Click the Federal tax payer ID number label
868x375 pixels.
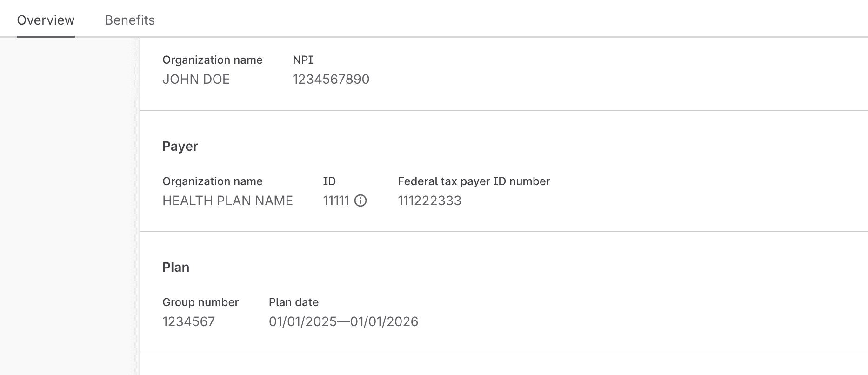click(473, 181)
